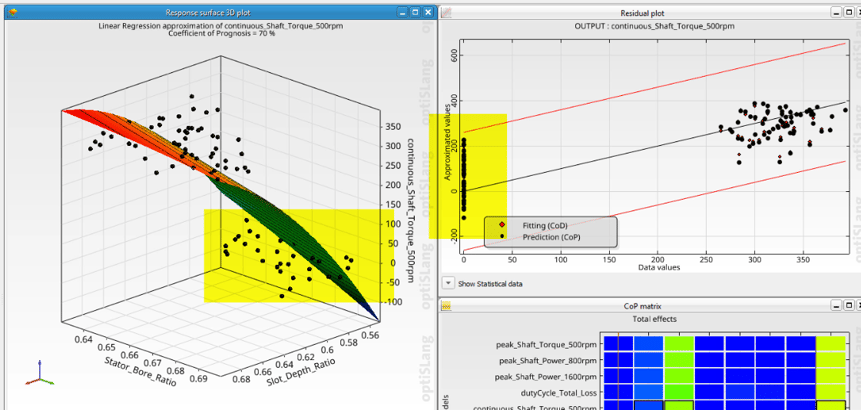Click green cell in peak_Shaft_Power_800rpm row

click(679, 360)
